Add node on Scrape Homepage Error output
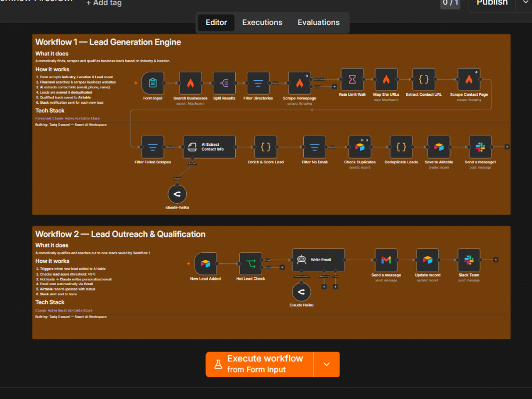This screenshot has height=399, width=532. tap(334, 87)
